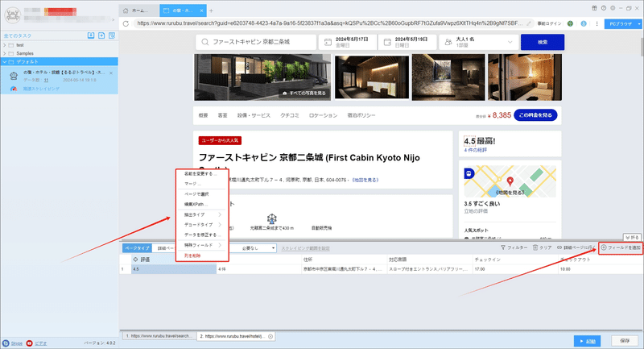Click the green round icon in the toolbar
Viewport: 644px width, 349px height.
pyautogui.click(x=570, y=24)
